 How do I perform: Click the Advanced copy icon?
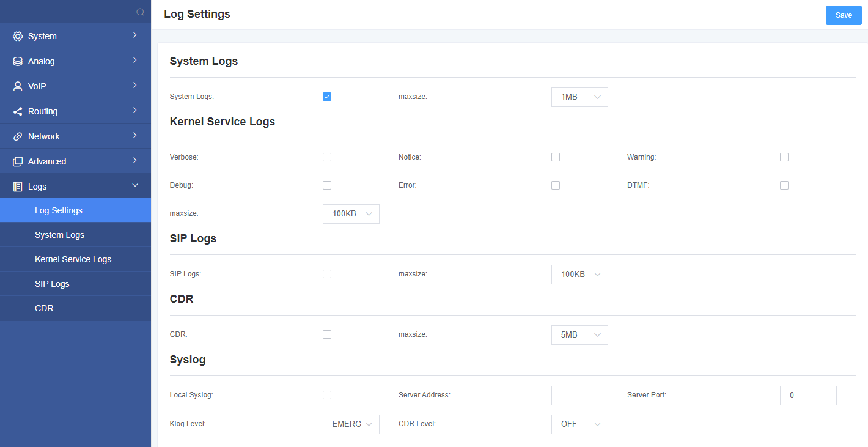point(18,161)
